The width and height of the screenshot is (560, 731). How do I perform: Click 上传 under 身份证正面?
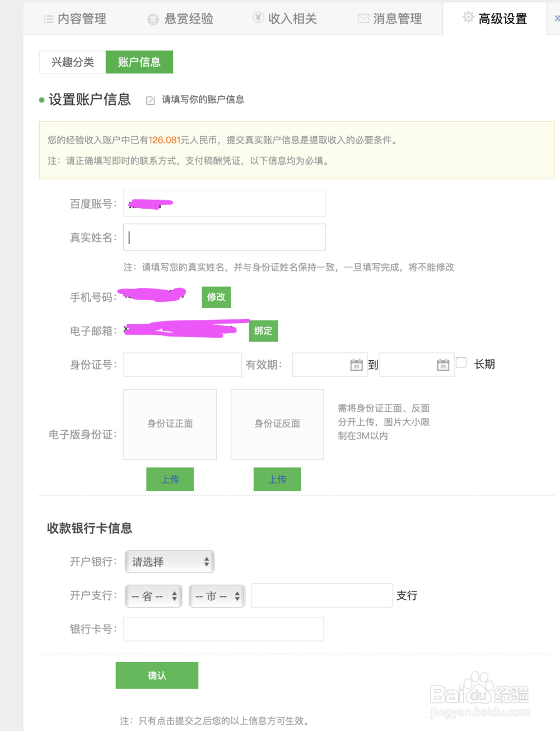[170, 479]
